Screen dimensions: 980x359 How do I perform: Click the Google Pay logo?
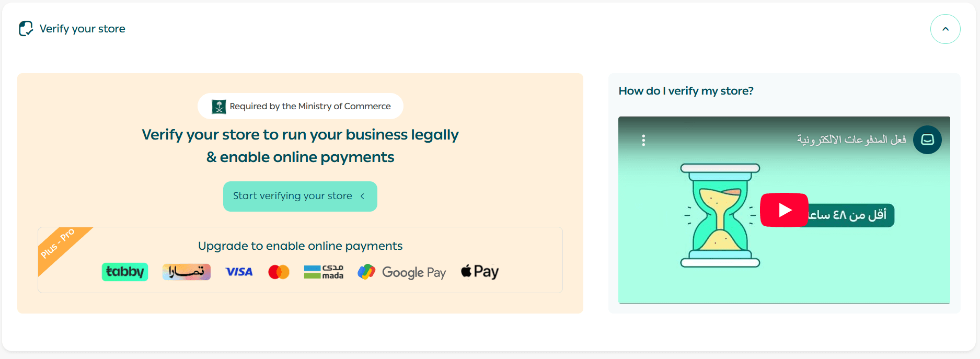(401, 272)
